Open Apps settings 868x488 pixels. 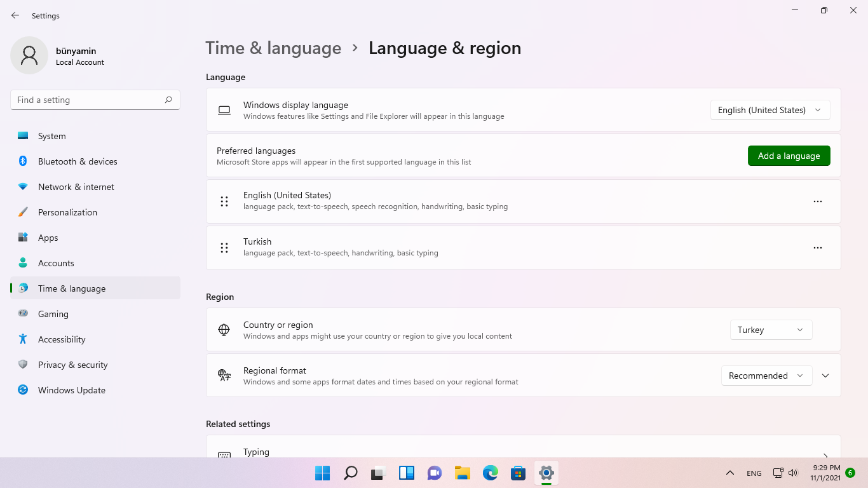(95, 238)
